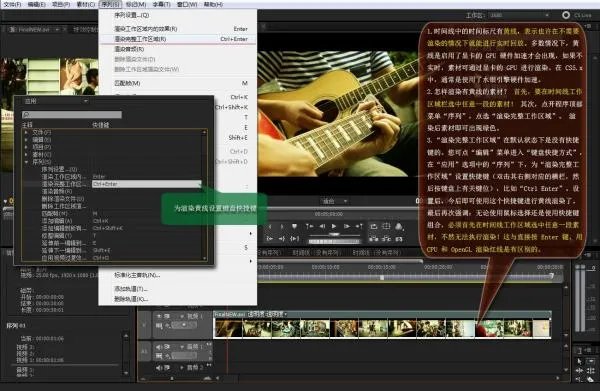Viewport: 600px width, 391px height.
Task: Open the 应用 dropdown in shortcuts dialog
Action: (x=56, y=101)
